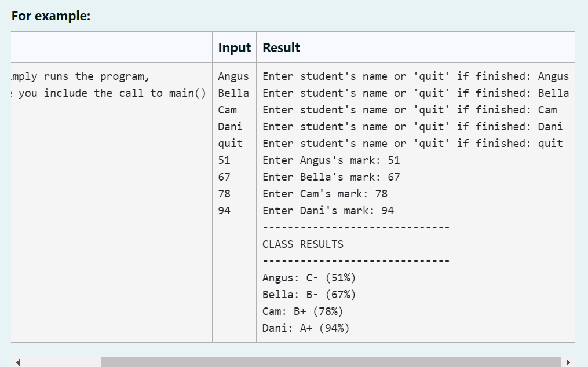This screenshot has width=588, height=367.
Task: Click the 'CLASS RESULTS' line
Action: click(x=302, y=244)
